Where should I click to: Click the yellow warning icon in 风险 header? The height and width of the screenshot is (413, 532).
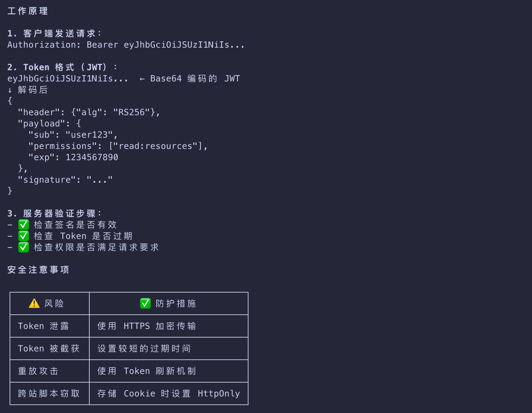pos(34,303)
